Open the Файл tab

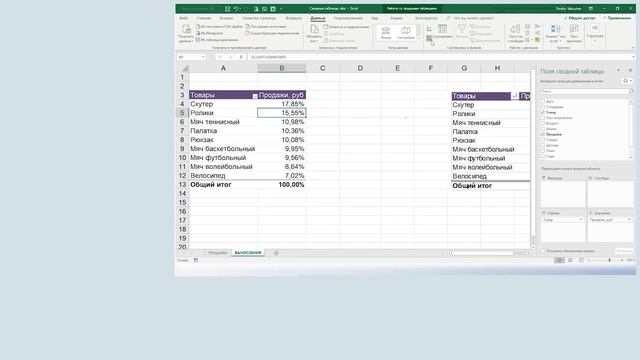[184, 18]
